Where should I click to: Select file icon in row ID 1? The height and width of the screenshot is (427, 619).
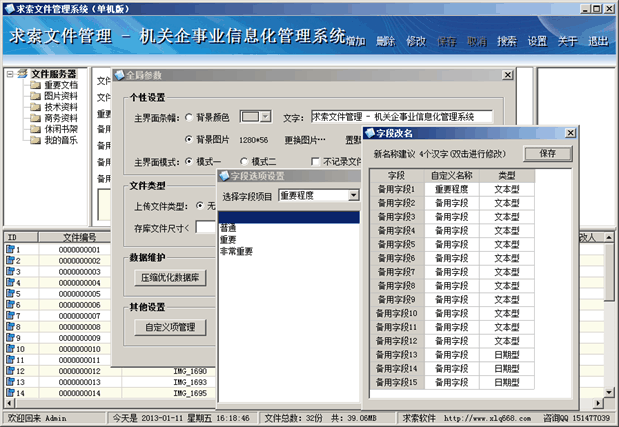(x=10, y=249)
